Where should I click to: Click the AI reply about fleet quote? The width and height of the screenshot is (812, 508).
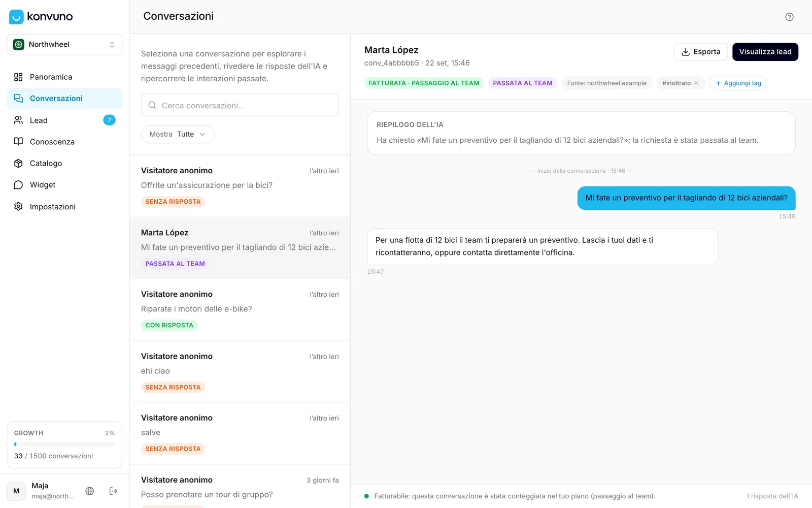(543, 246)
